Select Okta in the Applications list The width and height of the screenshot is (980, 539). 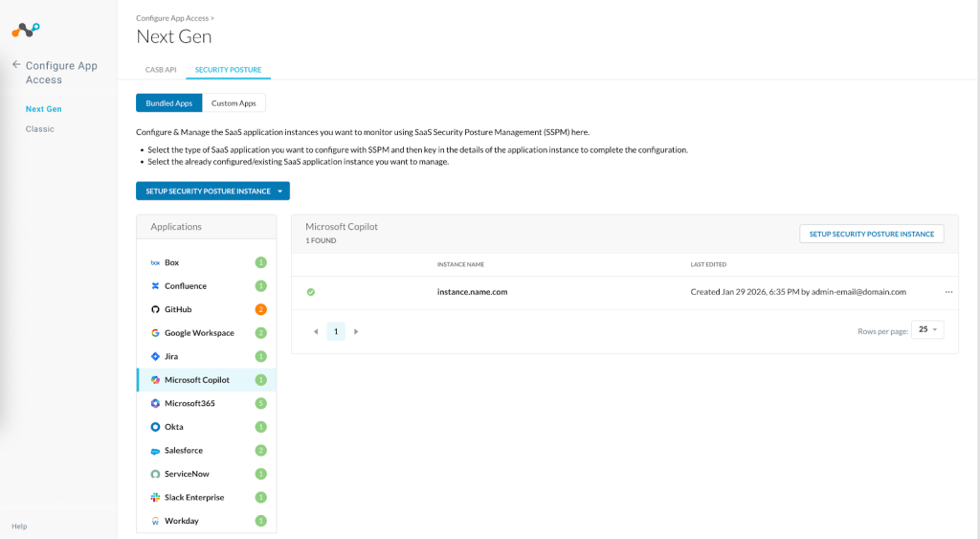207,426
